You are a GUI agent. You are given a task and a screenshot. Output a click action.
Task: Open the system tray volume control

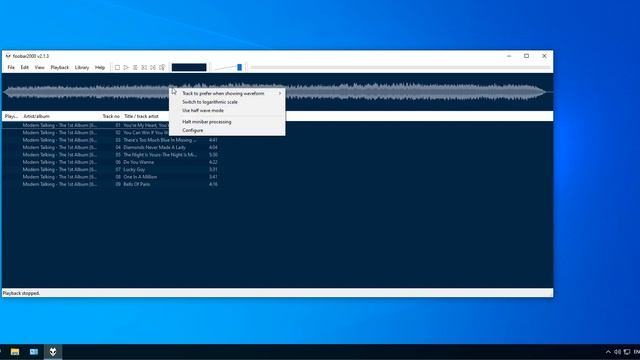pos(618,352)
